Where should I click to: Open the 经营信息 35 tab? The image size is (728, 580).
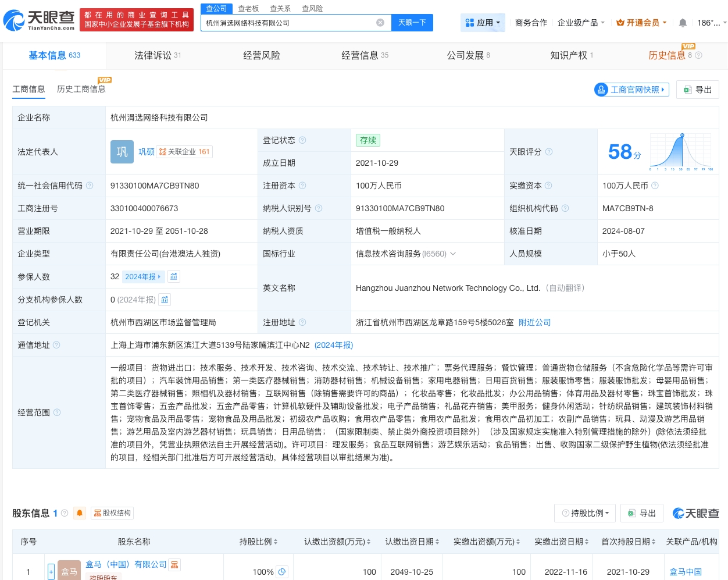click(365, 55)
